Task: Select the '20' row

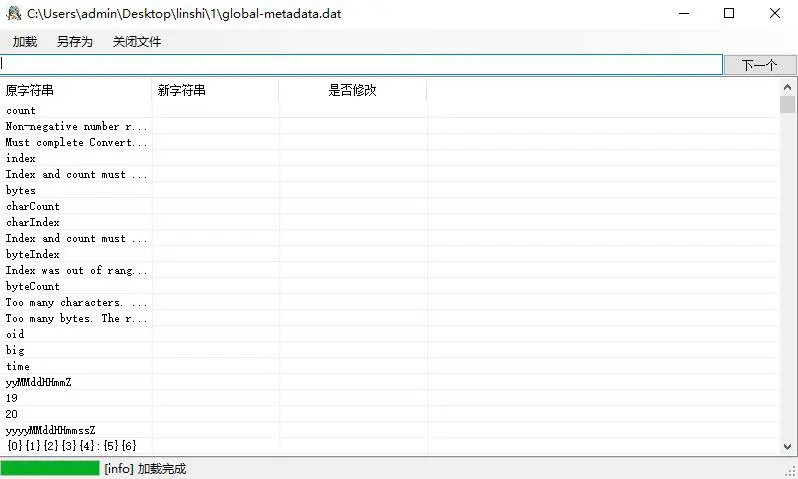Action: 389,414
